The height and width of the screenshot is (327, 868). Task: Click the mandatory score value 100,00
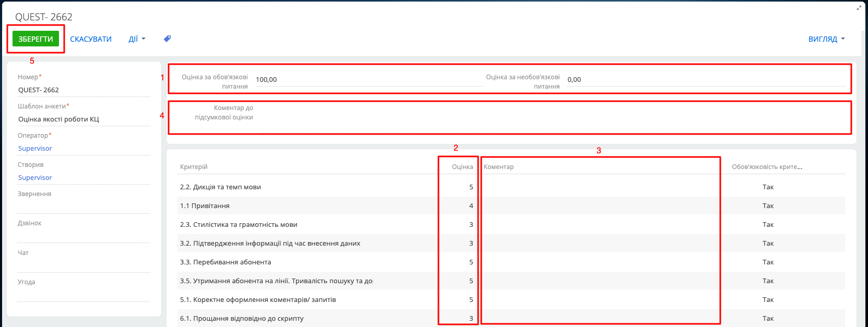pyautogui.click(x=266, y=79)
